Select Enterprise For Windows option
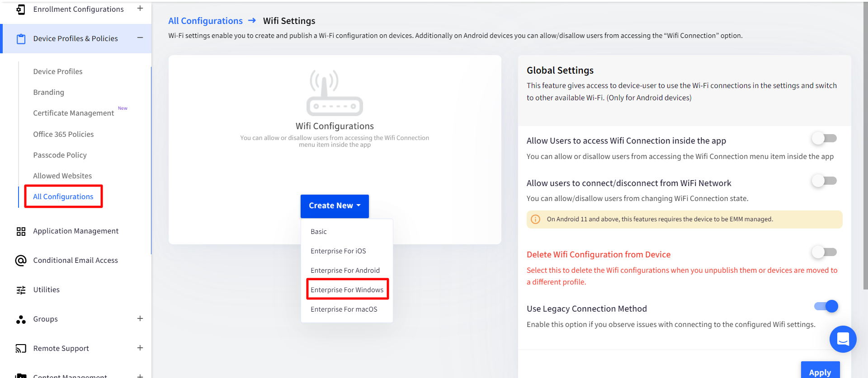The height and width of the screenshot is (378, 868). pos(347,290)
